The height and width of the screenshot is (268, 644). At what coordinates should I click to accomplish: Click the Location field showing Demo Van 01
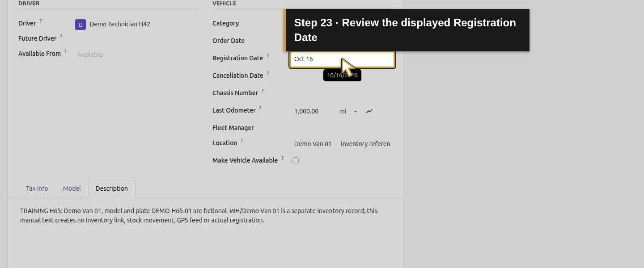[x=342, y=144]
